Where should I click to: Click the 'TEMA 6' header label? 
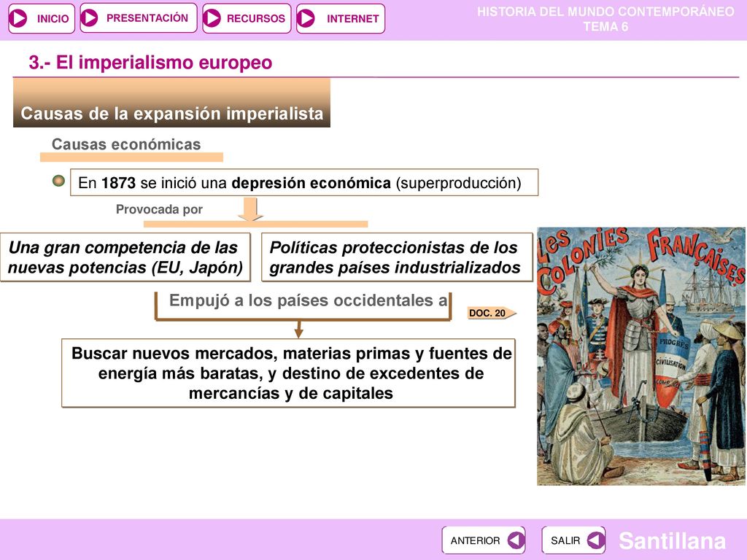(x=605, y=27)
